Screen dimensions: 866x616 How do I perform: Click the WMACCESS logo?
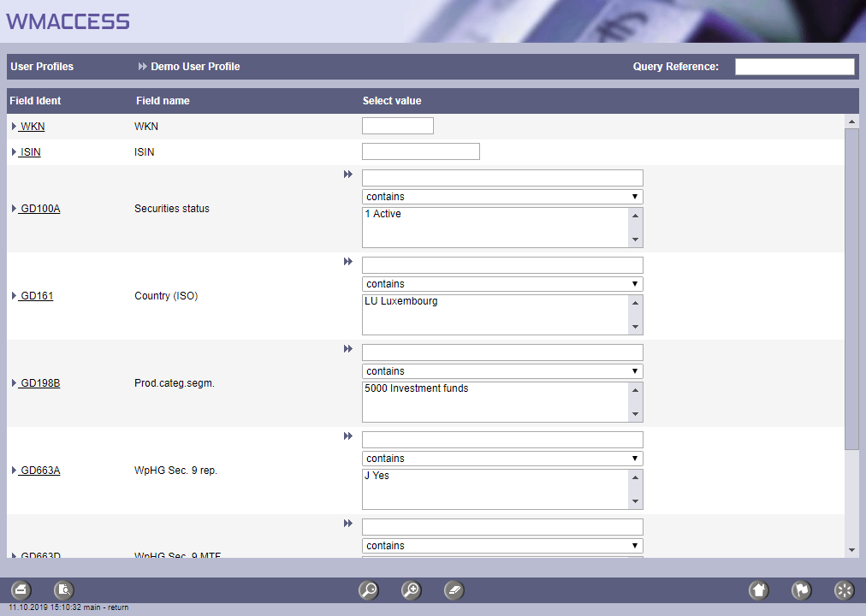[68, 21]
